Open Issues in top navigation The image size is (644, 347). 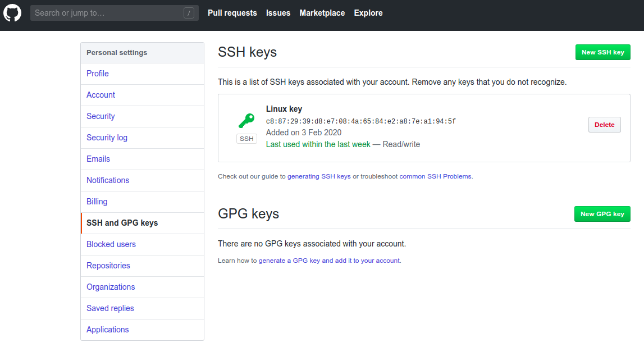tap(278, 13)
